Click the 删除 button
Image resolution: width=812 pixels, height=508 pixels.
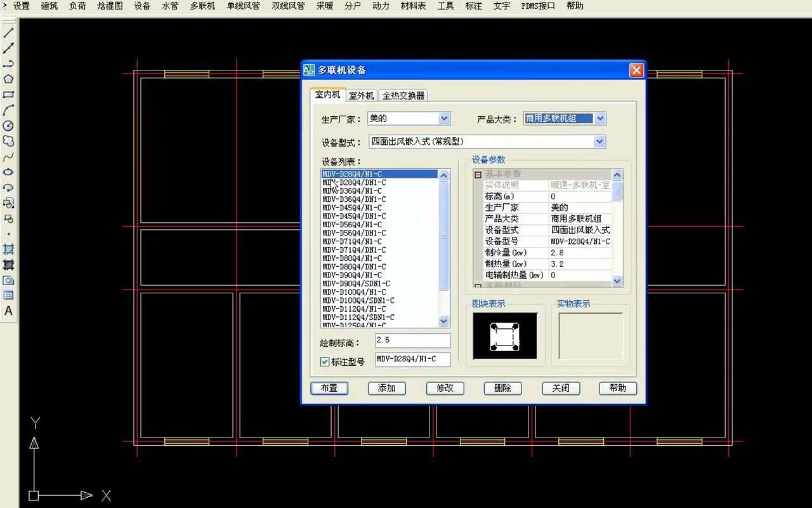click(502, 388)
